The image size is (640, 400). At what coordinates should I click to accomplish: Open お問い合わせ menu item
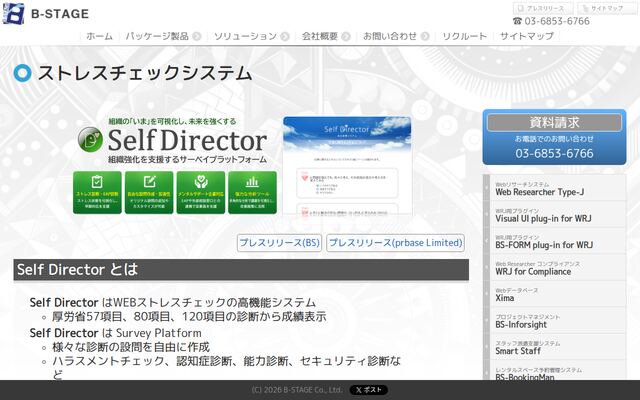(390, 36)
